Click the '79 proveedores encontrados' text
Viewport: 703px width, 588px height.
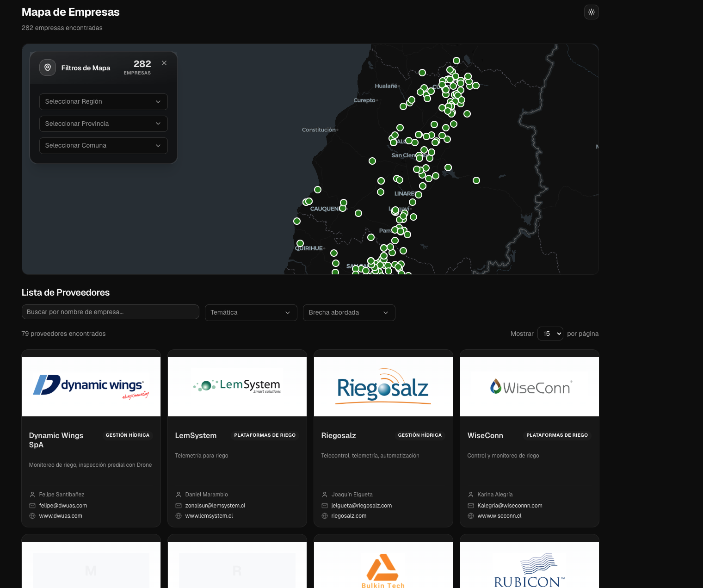pos(63,334)
